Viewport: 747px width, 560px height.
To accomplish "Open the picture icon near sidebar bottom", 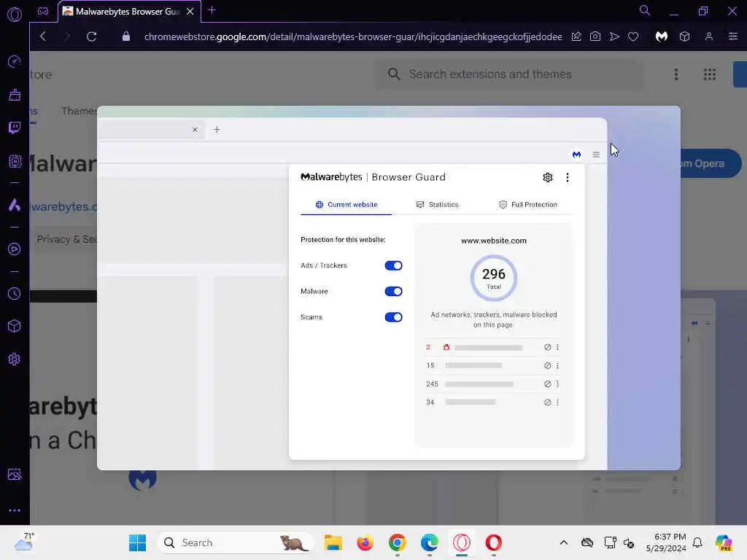I will pyautogui.click(x=15, y=474).
